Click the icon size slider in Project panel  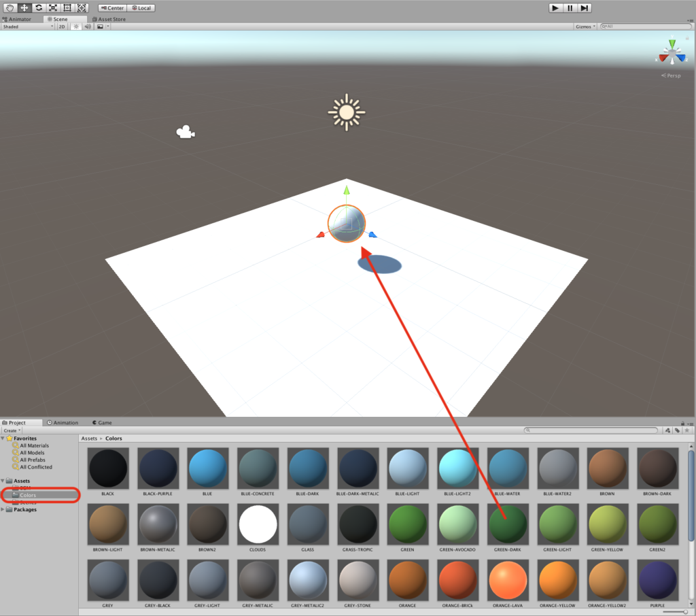(x=685, y=611)
